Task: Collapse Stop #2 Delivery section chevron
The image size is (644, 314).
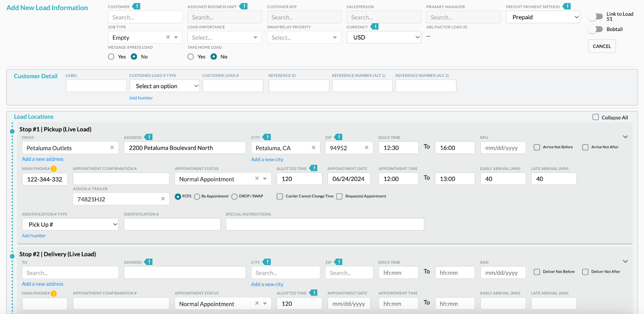Action: [x=625, y=262]
